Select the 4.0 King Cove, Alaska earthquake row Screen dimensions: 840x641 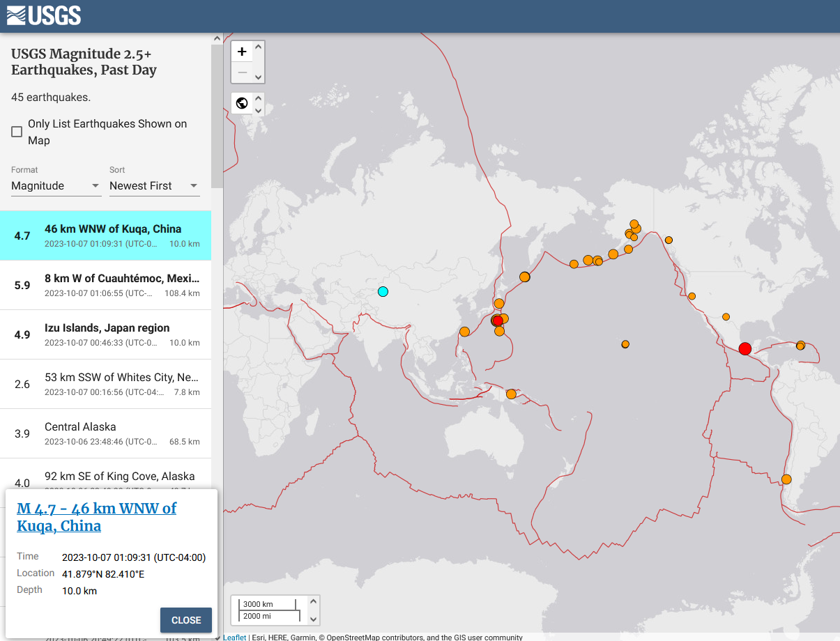pos(105,474)
